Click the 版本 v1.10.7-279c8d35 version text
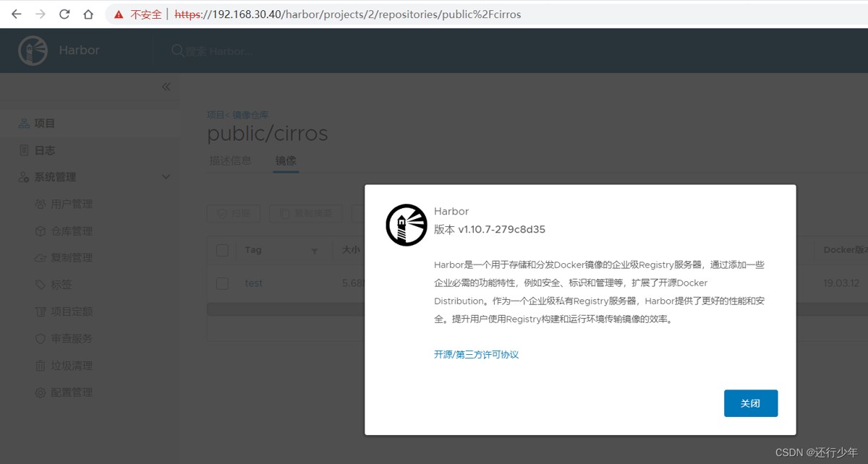This screenshot has height=464, width=868. 490,229
